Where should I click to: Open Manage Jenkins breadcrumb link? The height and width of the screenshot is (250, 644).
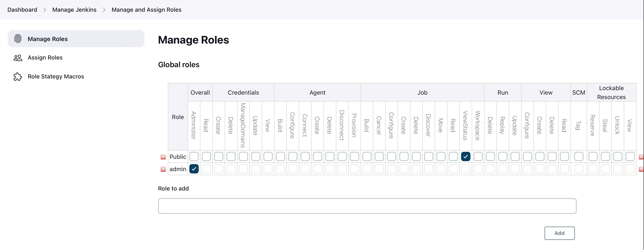point(74,10)
